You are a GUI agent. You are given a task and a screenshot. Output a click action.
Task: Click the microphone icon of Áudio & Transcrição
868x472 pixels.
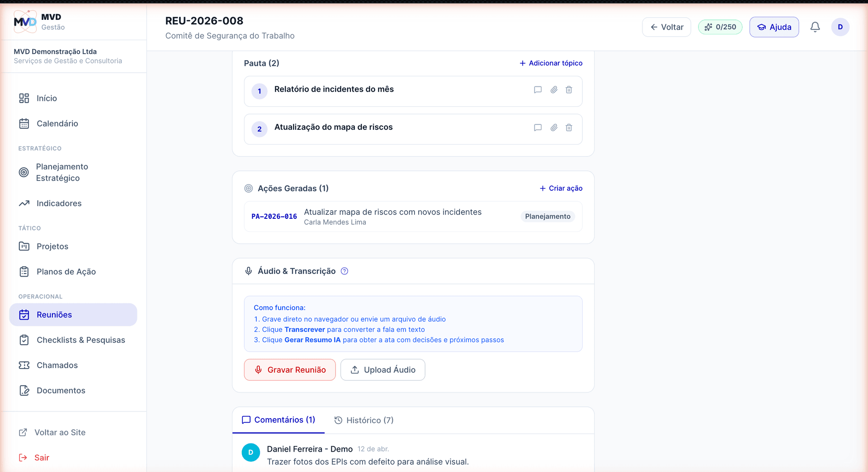249,271
